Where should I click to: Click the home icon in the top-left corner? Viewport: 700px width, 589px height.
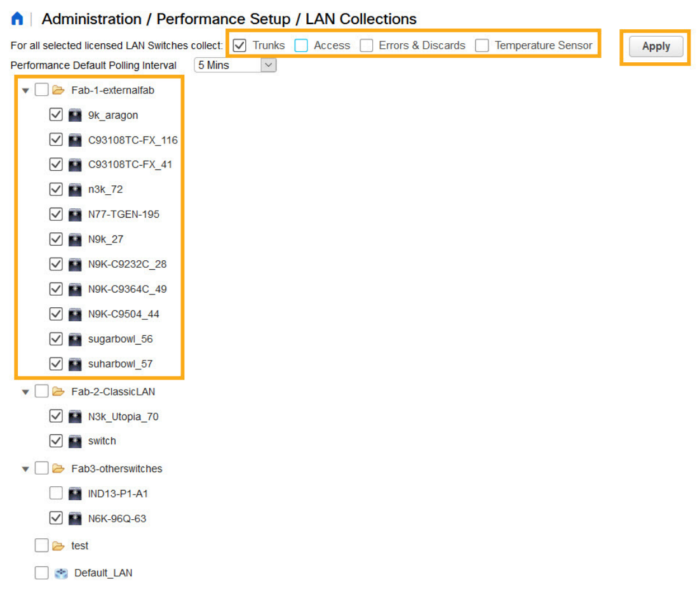coord(17,18)
